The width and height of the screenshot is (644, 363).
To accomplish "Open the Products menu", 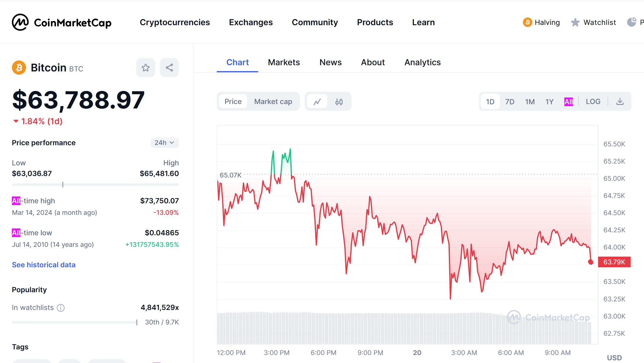I will 375,22.
